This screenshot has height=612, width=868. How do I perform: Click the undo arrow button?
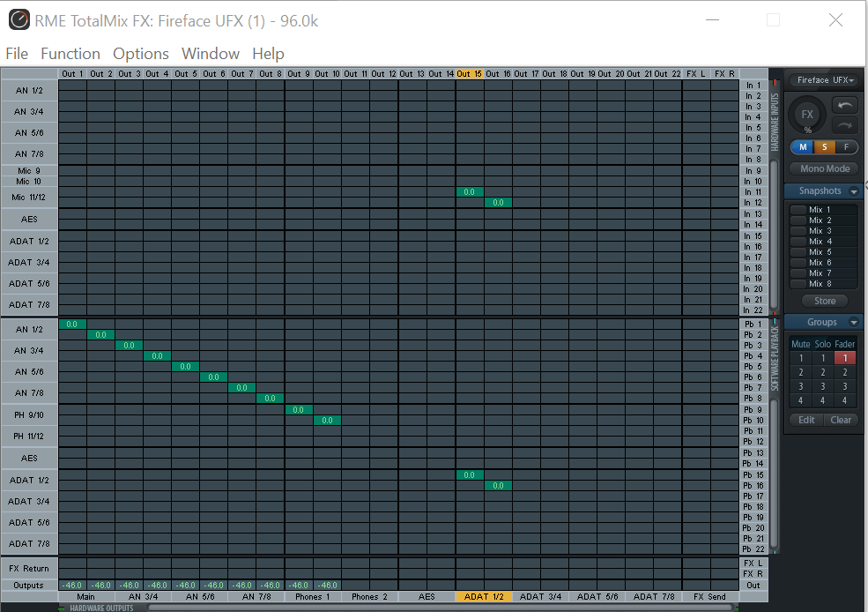tap(845, 105)
